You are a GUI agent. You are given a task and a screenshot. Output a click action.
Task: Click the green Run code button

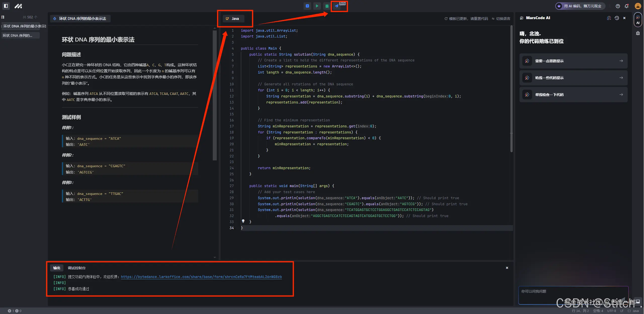point(317,6)
